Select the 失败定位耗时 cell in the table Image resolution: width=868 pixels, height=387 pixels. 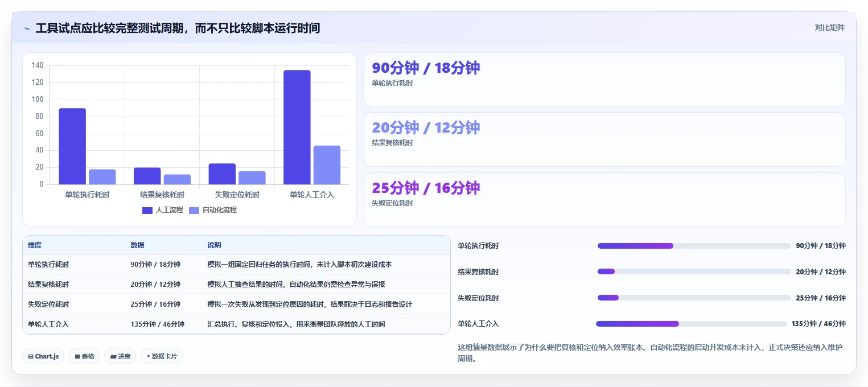[x=48, y=304]
